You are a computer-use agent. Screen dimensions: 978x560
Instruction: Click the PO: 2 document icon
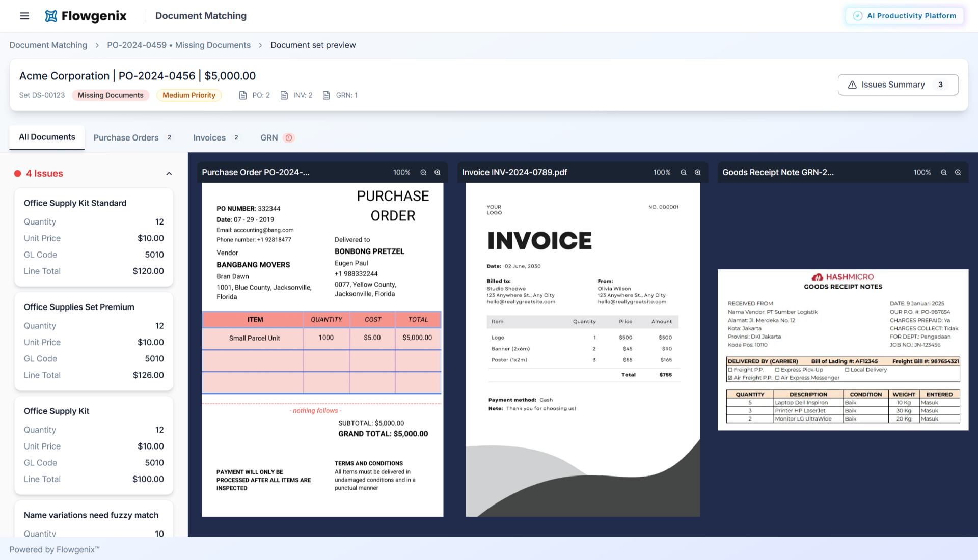(243, 95)
